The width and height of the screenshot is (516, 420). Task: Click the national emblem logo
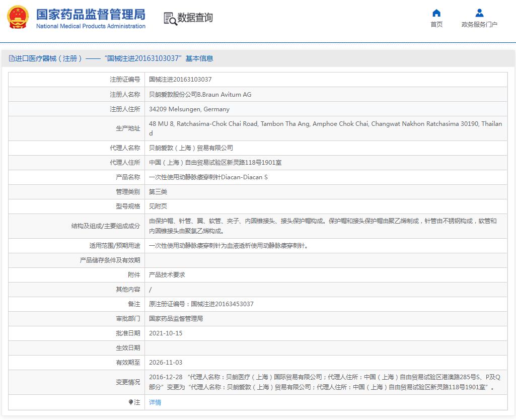click(x=18, y=18)
